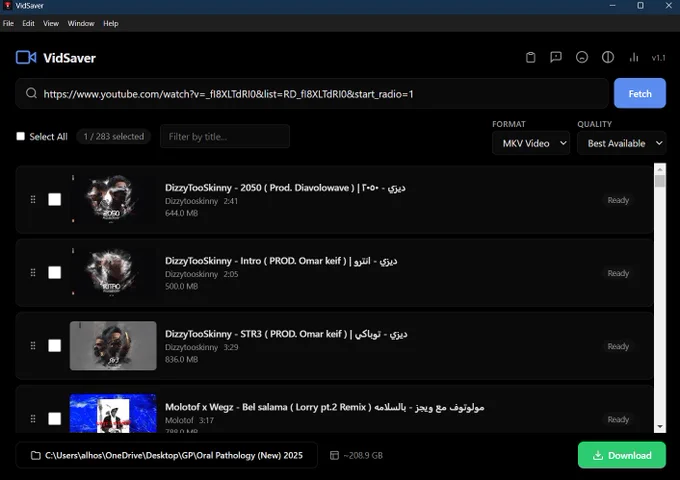Toggle the theme contrast icon
Viewport: 680px width, 480px height.
[608, 57]
